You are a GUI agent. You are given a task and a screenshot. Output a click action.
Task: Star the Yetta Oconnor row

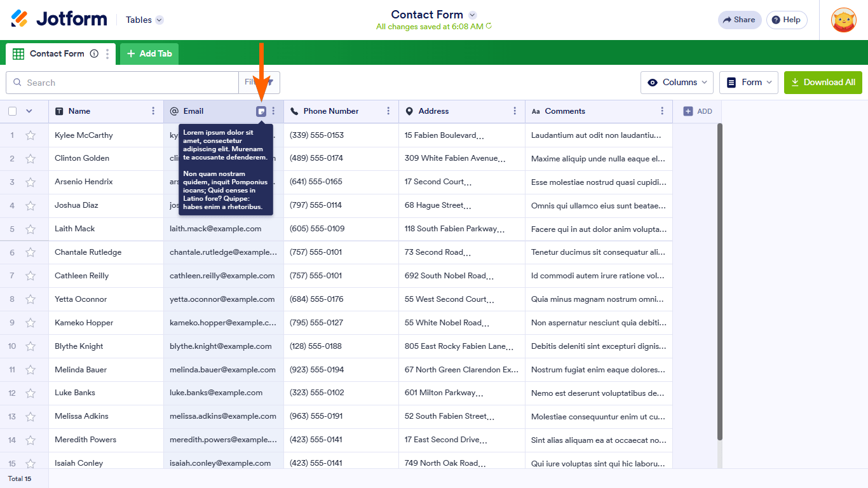click(31, 300)
